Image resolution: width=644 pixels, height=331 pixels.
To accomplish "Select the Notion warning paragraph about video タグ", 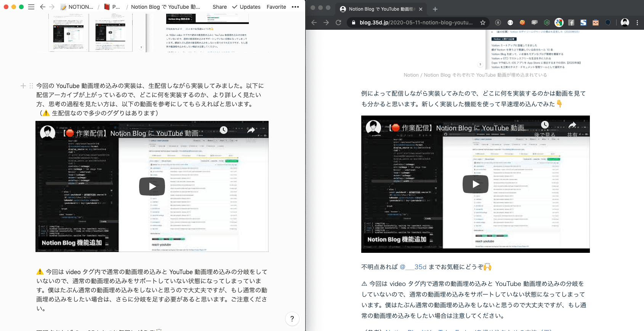I will 152,290.
